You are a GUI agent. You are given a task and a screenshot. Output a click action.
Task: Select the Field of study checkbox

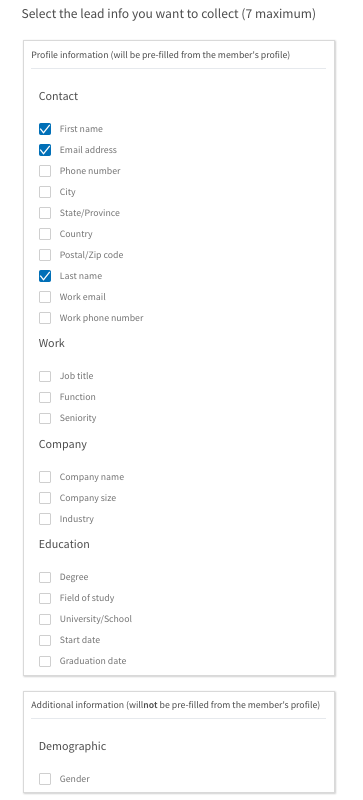(x=45, y=598)
